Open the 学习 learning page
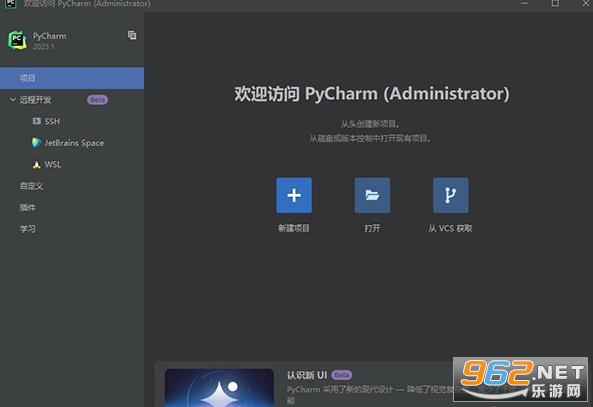Viewport: 593px width, 407px height. click(28, 229)
